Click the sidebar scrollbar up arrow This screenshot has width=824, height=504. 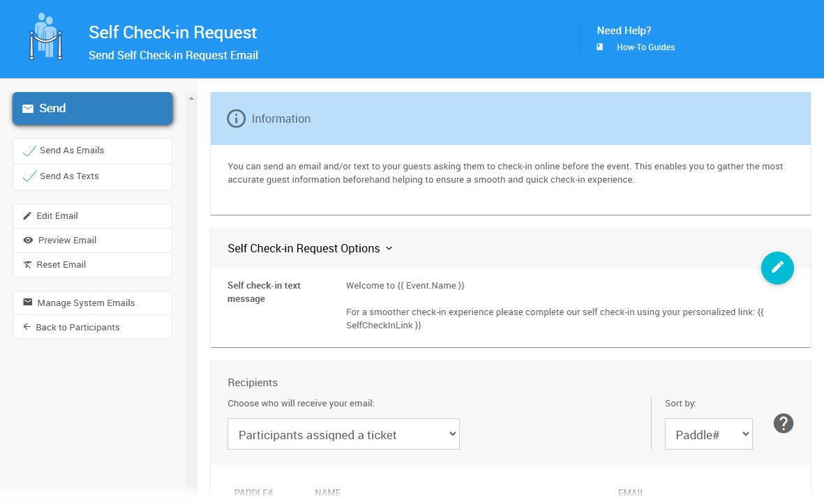(x=191, y=98)
